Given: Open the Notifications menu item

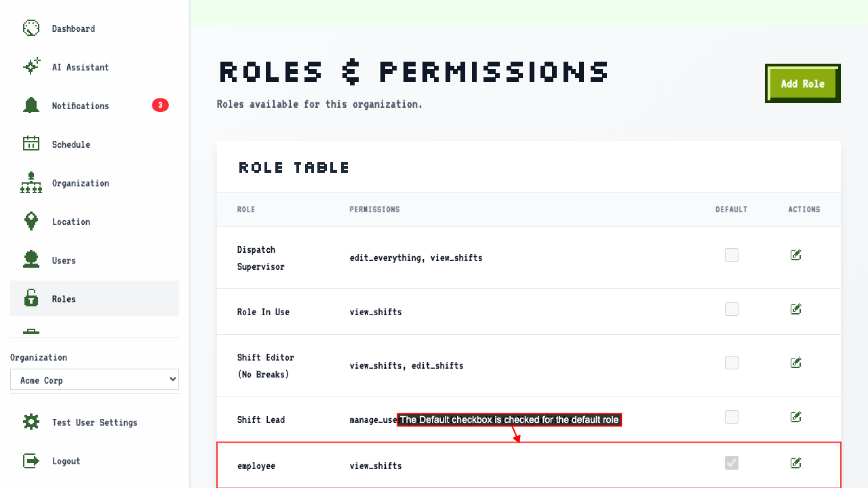Looking at the screenshot, I should click(x=94, y=105).
